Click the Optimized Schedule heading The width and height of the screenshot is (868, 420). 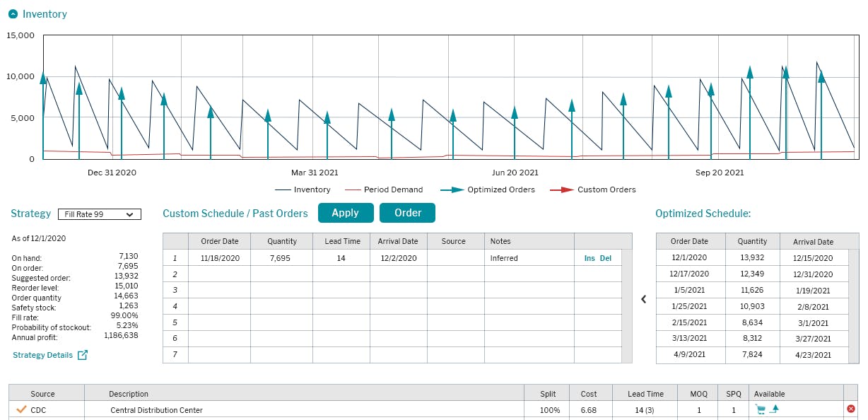(703, 214)
